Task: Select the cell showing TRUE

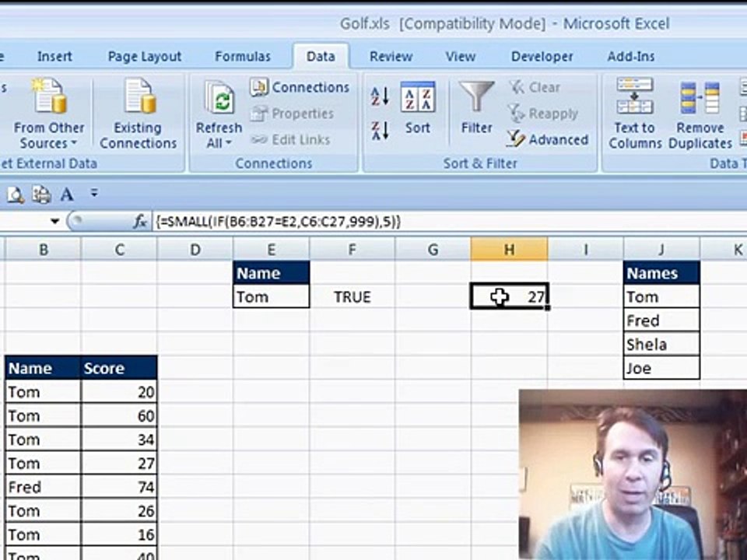Action: coord(352,296)
